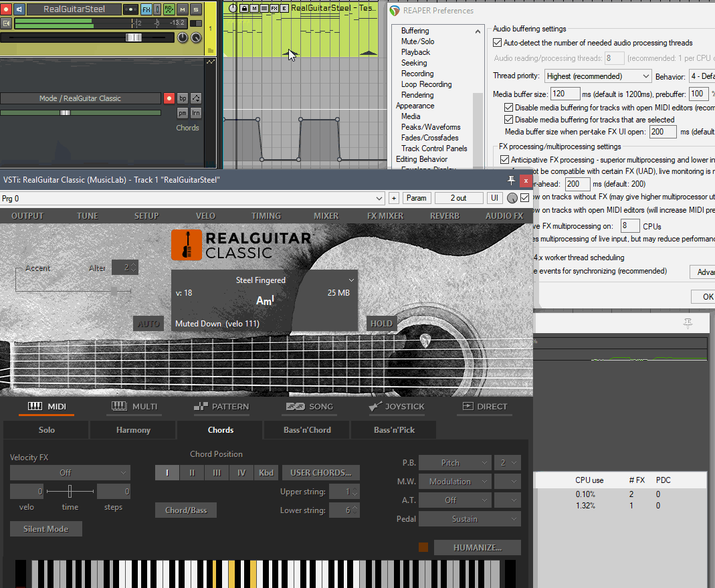Arm the RealGuitarSteel track for recording
Screen dimensions: 715x588
coord(6,9)
